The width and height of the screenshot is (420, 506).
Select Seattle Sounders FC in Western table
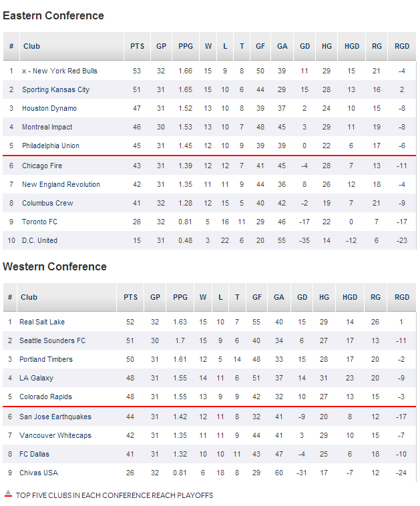(53, 340)
